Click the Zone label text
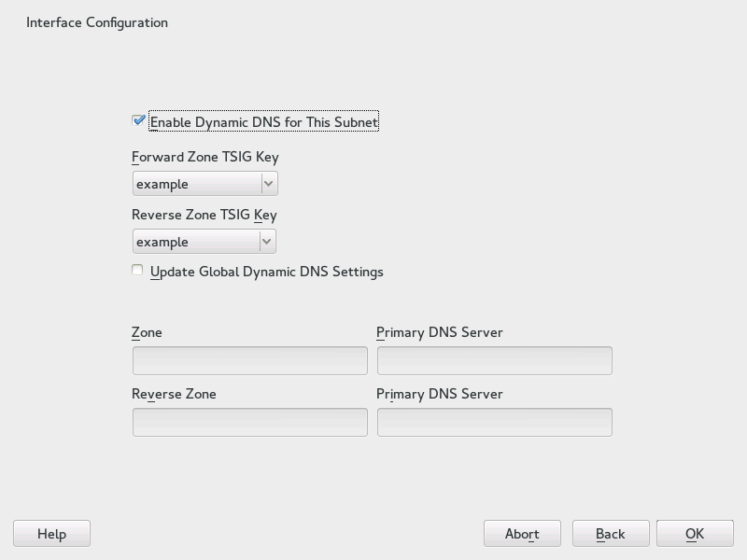 click(147, 332)
